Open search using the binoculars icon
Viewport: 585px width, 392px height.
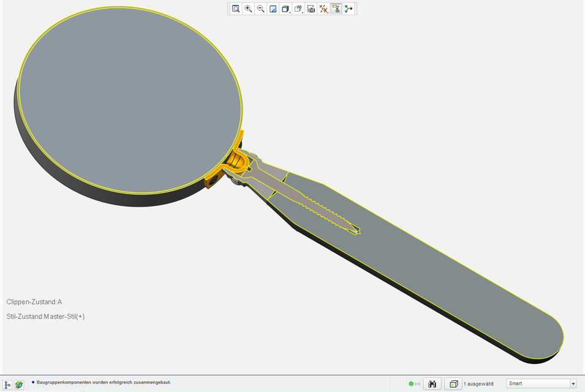(x=432, y=383)
